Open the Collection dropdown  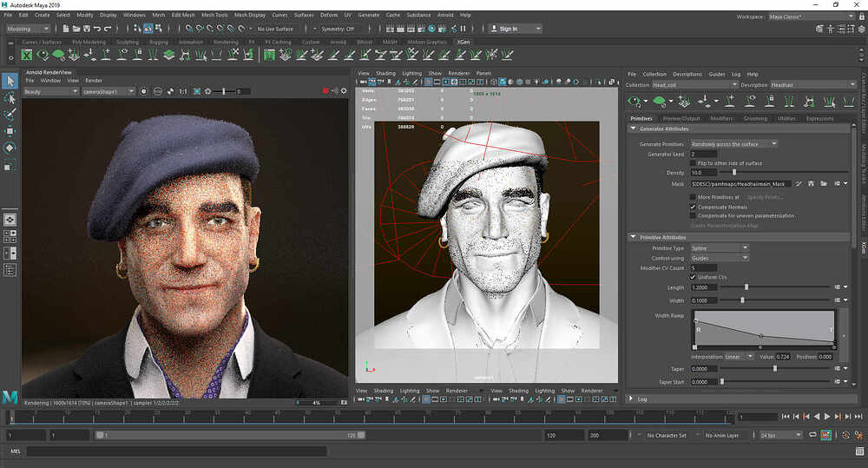coord(694,85)
